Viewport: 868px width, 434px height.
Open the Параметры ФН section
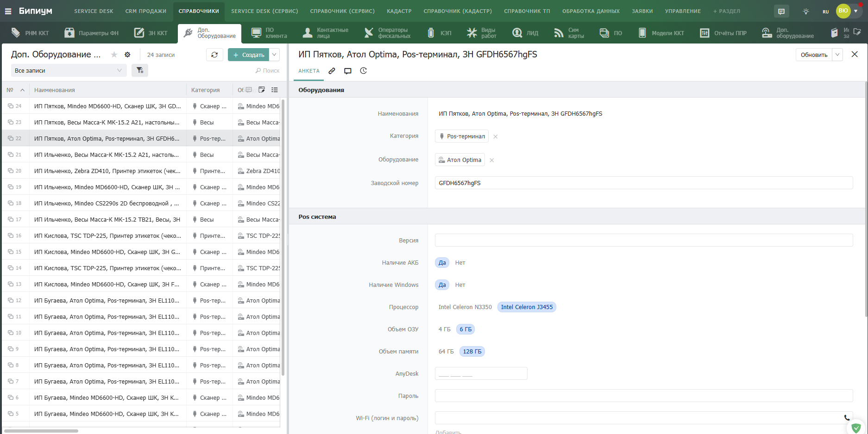pyautogui.click(x=92, y=33)
